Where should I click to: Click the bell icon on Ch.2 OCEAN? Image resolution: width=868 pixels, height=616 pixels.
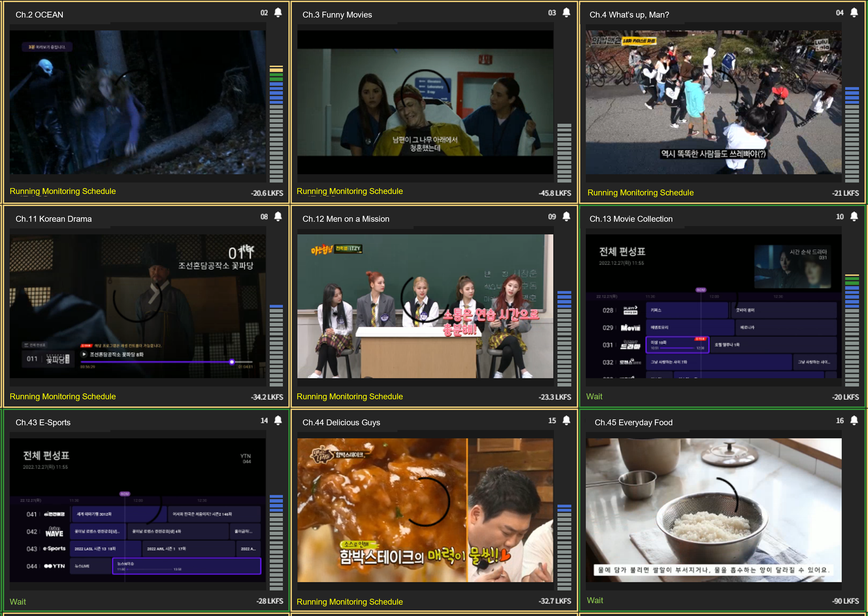pyautogui.click(x=278, y=13)
